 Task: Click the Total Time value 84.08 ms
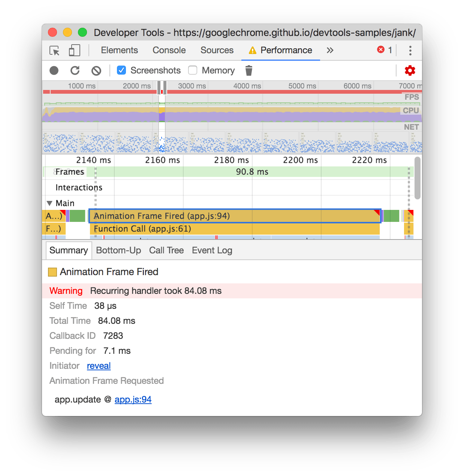(x=117, y=321)
